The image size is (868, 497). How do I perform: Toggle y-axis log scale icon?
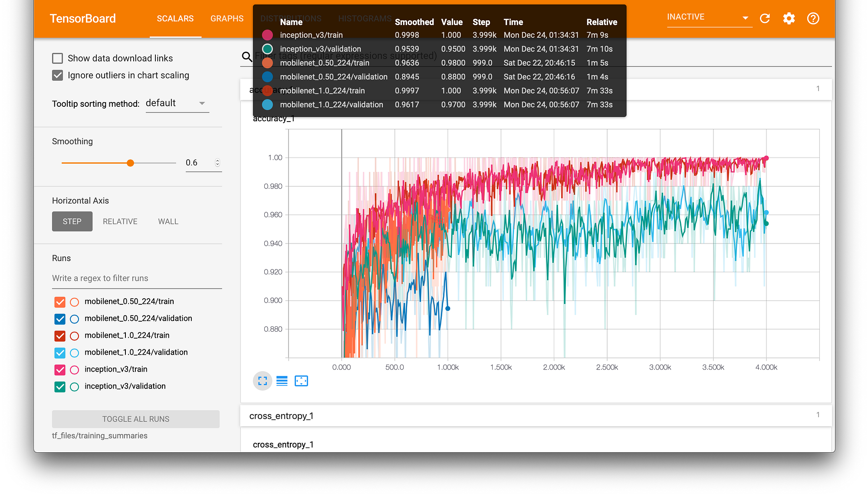point(282,381)
